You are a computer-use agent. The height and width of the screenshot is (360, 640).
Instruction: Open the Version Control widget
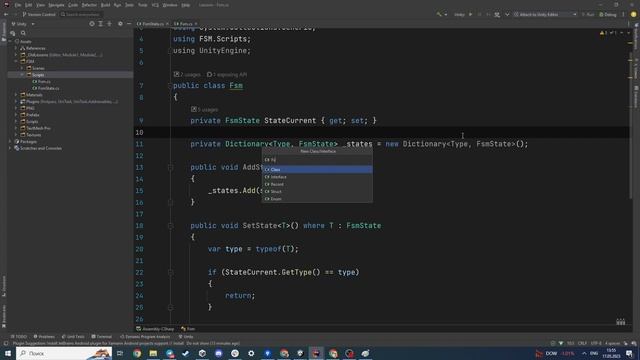(39, 14)
